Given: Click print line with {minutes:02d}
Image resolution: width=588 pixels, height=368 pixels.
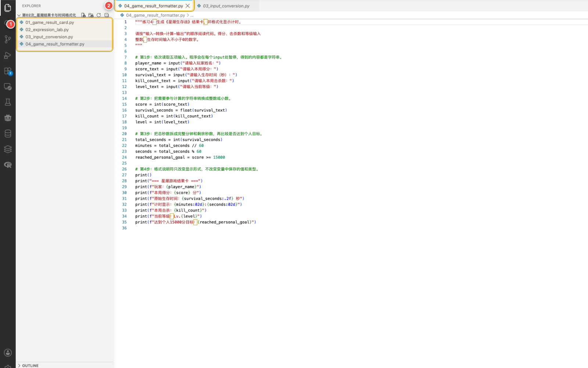Looking at the screenshot, I should click(189, 205).
